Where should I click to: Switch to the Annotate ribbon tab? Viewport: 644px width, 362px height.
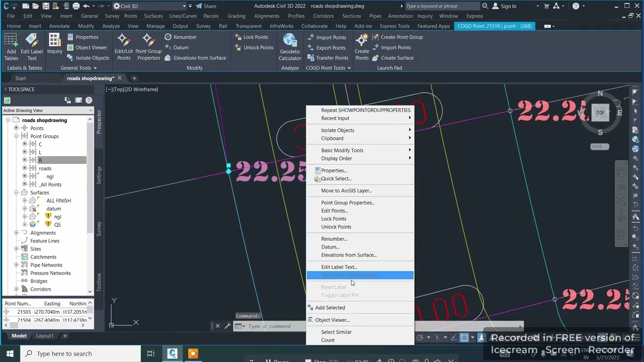59,26
